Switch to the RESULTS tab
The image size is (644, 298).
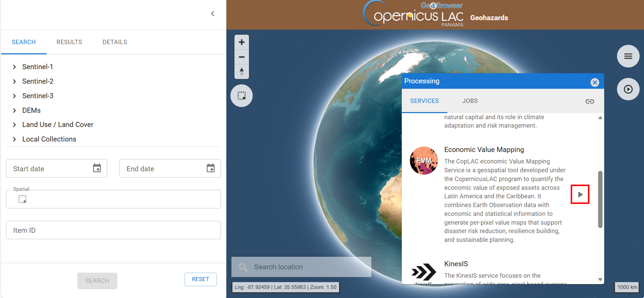pos(69,42)
